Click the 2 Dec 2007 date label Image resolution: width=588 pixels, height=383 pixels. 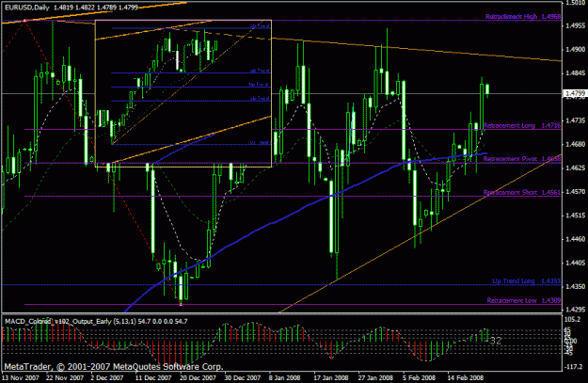click(107, 377)
